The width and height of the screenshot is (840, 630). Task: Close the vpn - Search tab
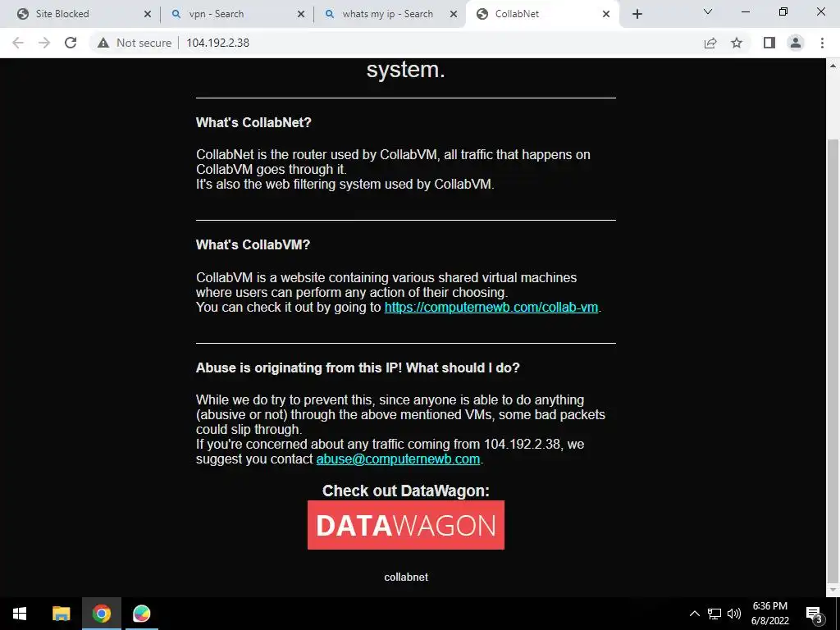[x=301, y=14]
